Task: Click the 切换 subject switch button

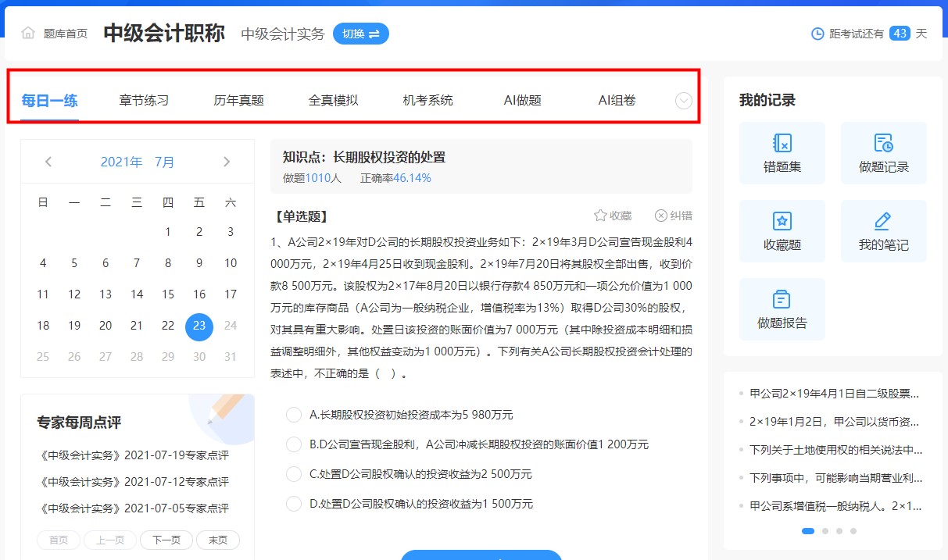Action: pyautogui.click(x=361, y=34)
